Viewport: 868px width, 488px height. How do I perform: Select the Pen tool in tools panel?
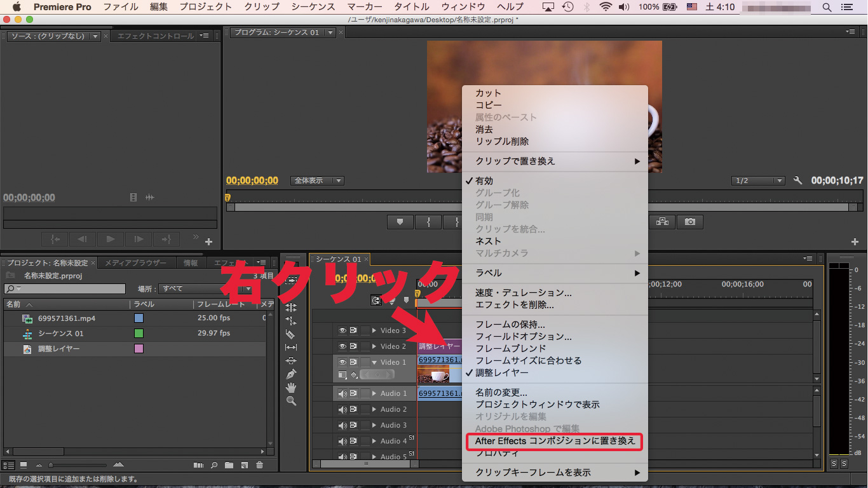tap(291, 374)
